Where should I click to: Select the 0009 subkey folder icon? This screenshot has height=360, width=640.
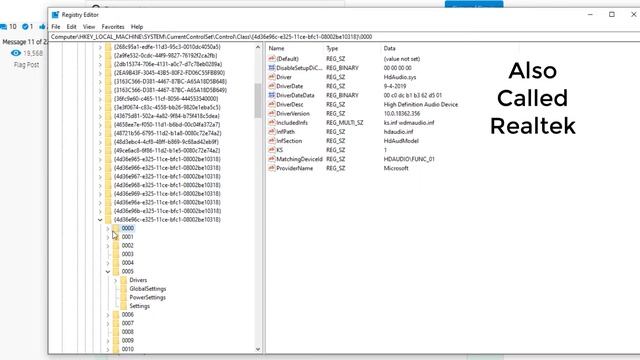click(116, 340)
